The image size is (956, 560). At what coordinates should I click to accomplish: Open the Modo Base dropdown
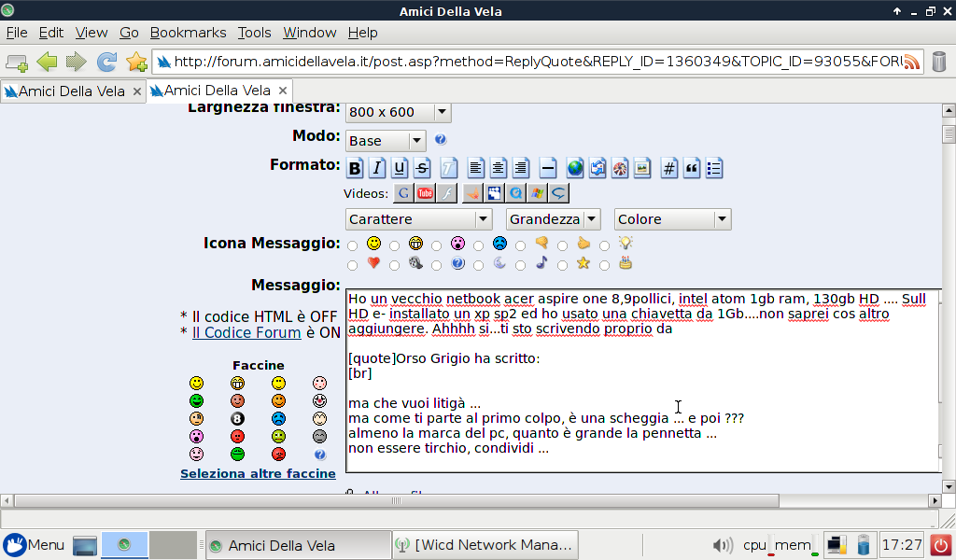386,141
